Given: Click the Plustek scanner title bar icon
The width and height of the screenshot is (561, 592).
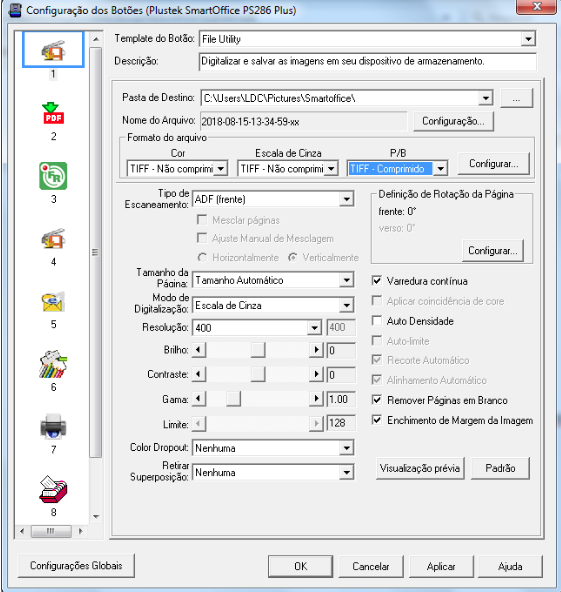Looking at the screenshot, I should tap(15, 10).
